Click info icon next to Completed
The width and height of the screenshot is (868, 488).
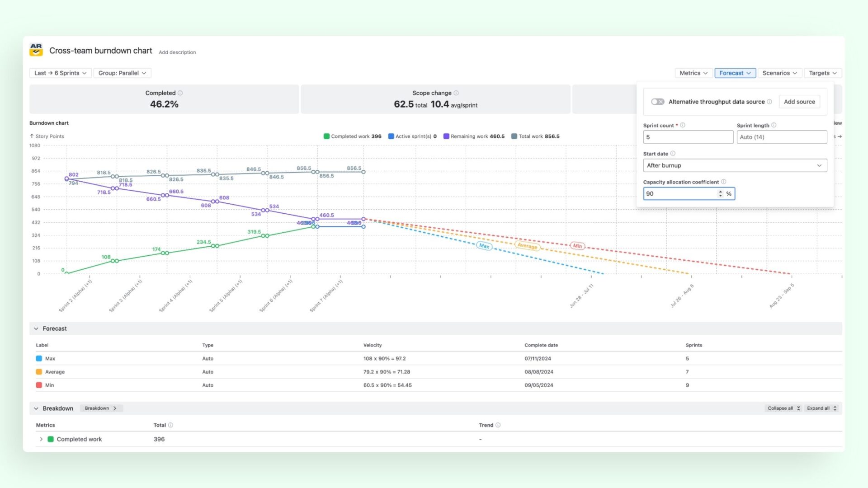point(180,93)
